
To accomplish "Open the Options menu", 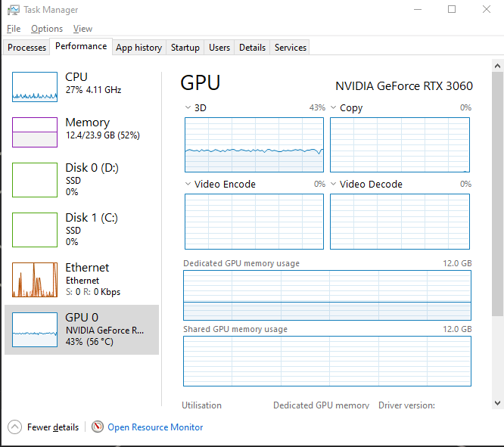I will point(47,29).
